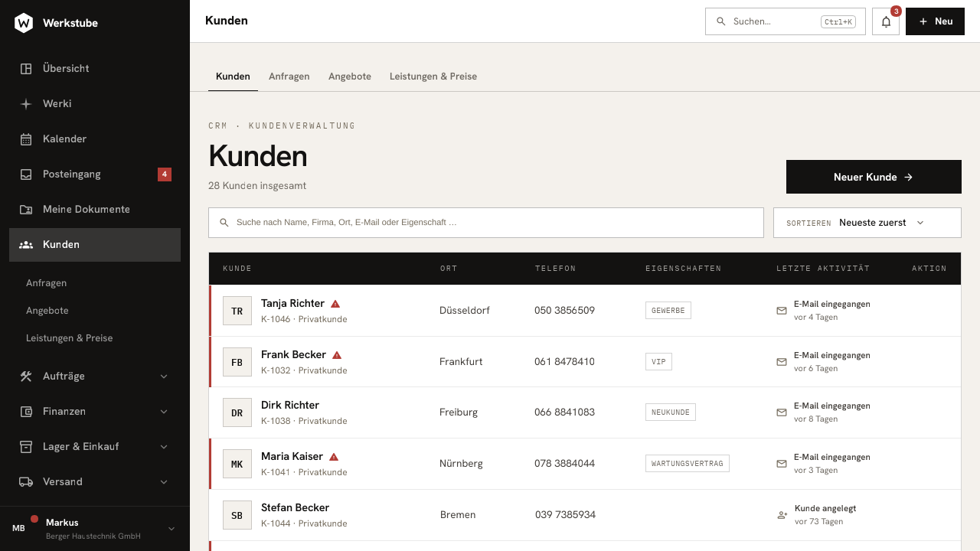Click the Neu button in top bar
The height and width of the screenshot is (551, 980).
935,21
